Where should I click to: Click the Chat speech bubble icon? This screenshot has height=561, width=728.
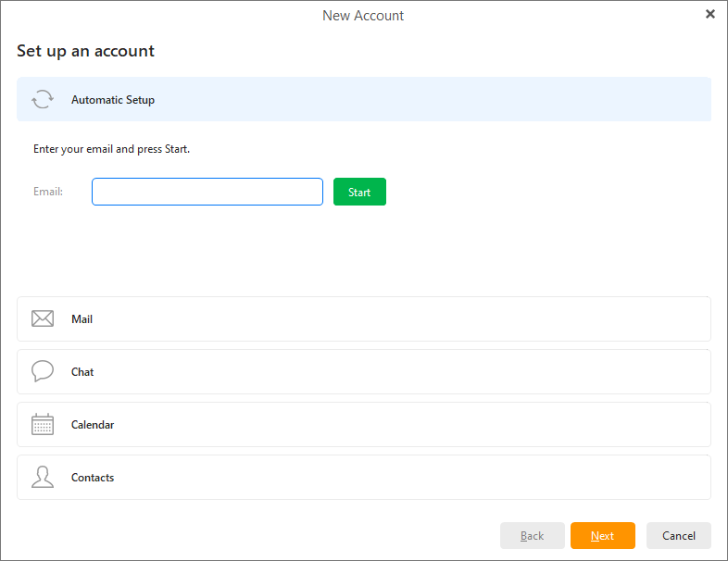click(43, 372)
